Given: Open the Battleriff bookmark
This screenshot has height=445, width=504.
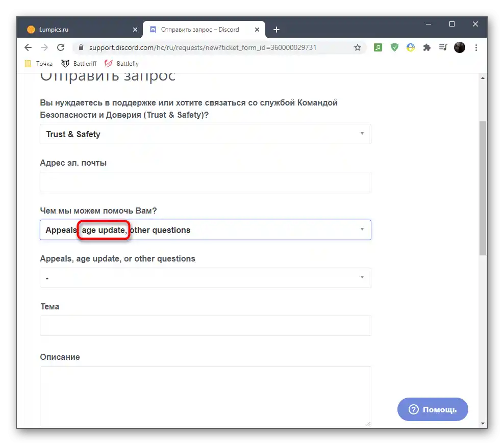Looking at the screenshot, I should (80, 64).
